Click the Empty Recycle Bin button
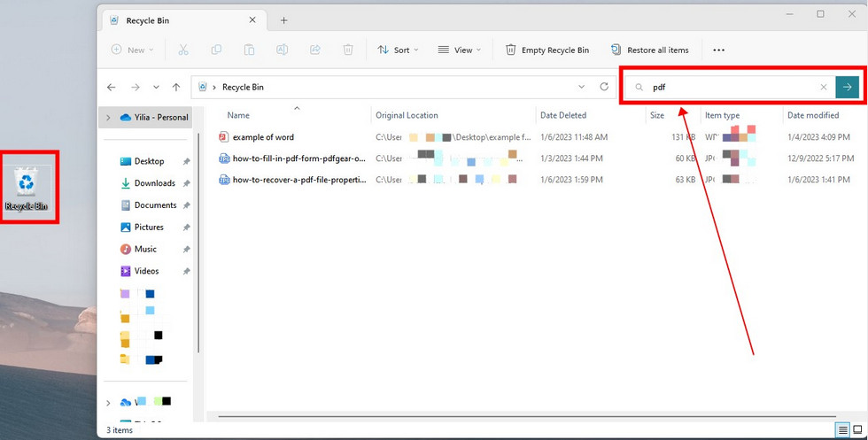The width and height of the screenshot is (868, 440). pos(546,50)
